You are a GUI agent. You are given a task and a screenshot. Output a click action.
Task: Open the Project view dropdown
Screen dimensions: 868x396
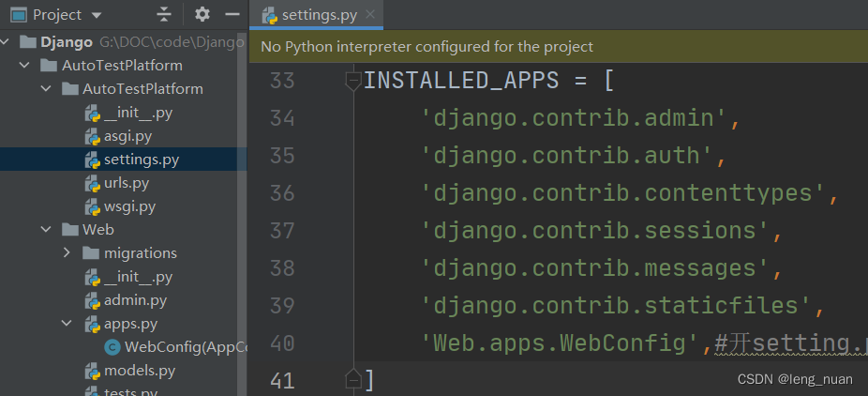point(97,16)
